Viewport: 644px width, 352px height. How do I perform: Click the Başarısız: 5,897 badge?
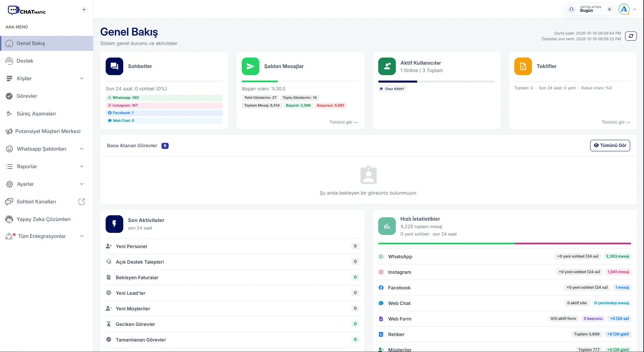click(330, 105)
